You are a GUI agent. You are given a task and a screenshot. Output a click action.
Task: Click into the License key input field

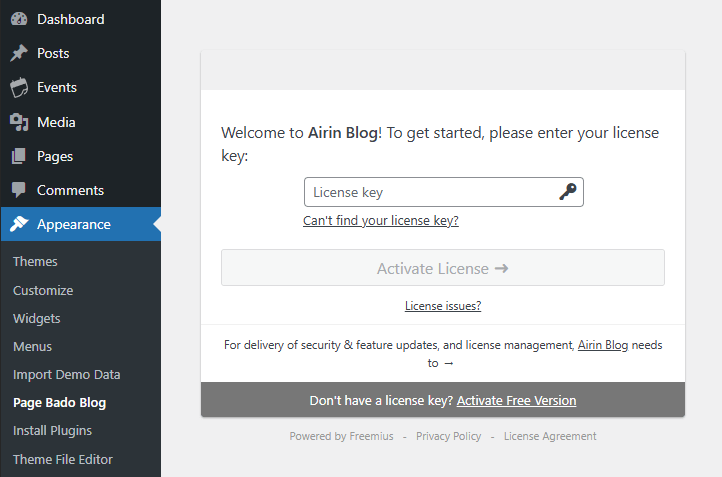pyautogui.click(x=443, y=192)
